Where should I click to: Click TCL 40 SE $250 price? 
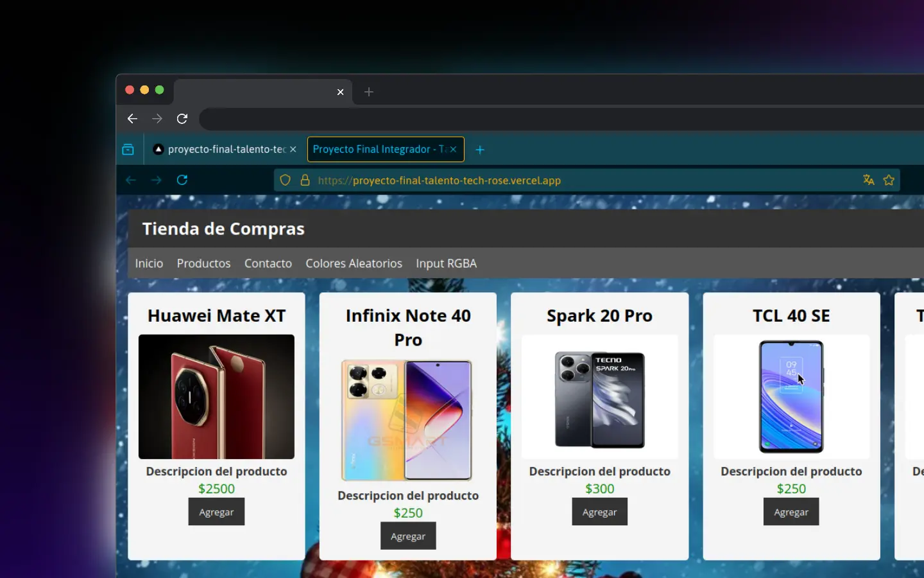[x=791, y=489]
